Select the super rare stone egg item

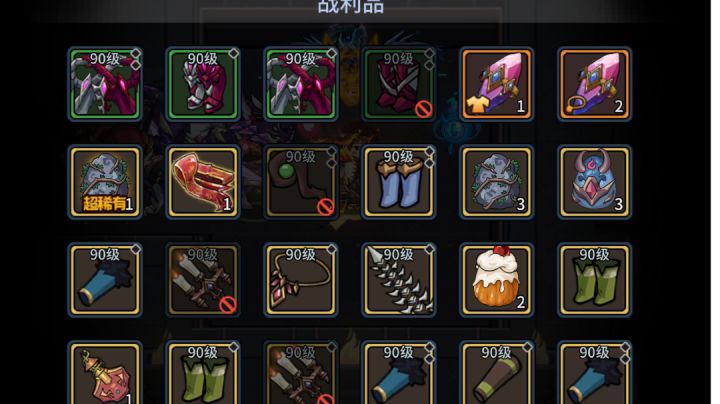coord(105,182)
